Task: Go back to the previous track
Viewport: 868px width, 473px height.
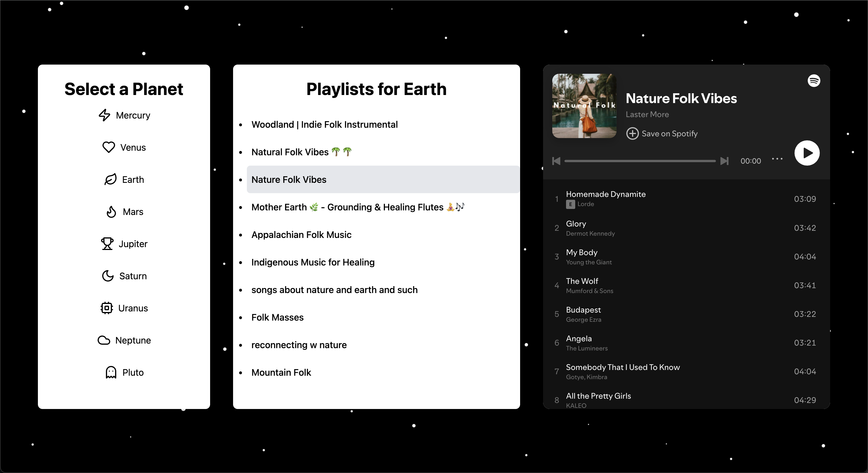Action: pyautogui.click(x=556, y=161)
